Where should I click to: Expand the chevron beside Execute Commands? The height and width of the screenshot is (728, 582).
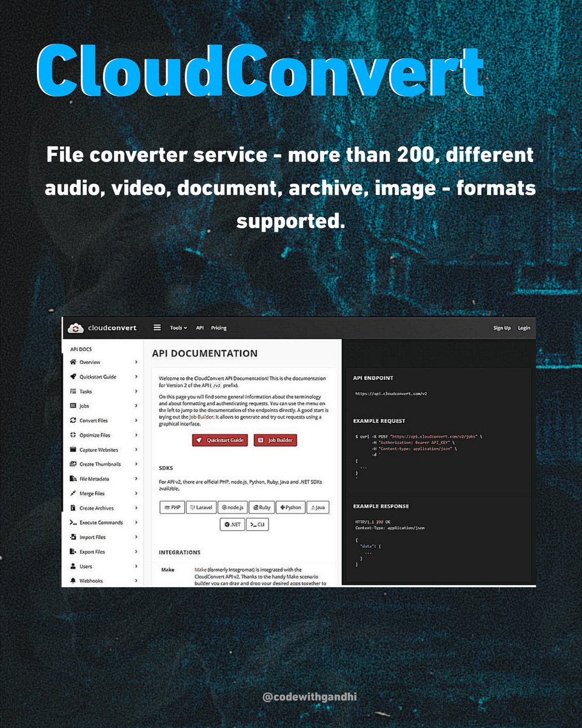(136, 522)
